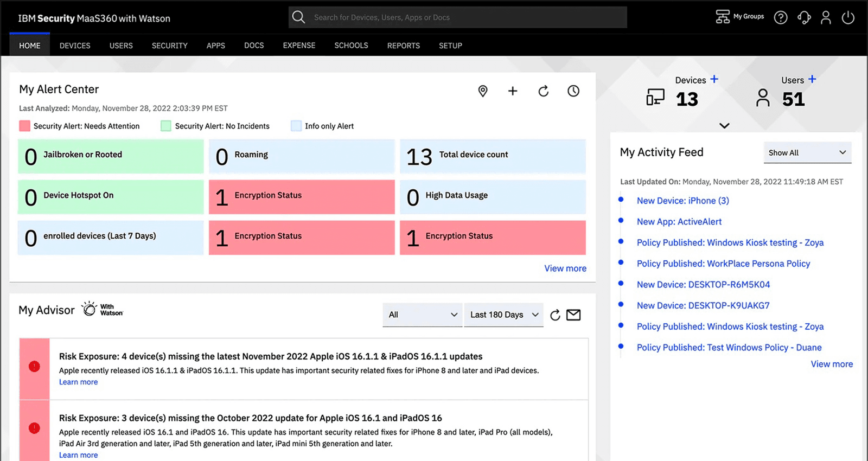
Task: Open Policy Published: Test Windows Policy - Duane
Action: 729,348
